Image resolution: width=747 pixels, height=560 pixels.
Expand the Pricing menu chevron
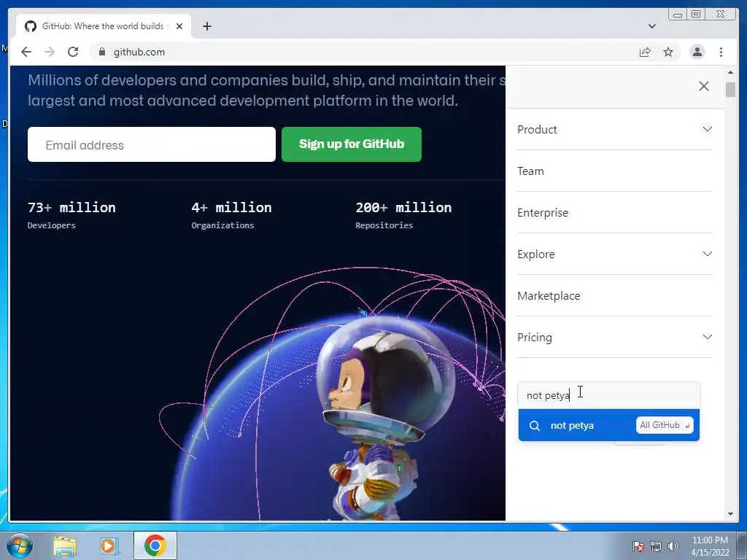pos(708,337)
